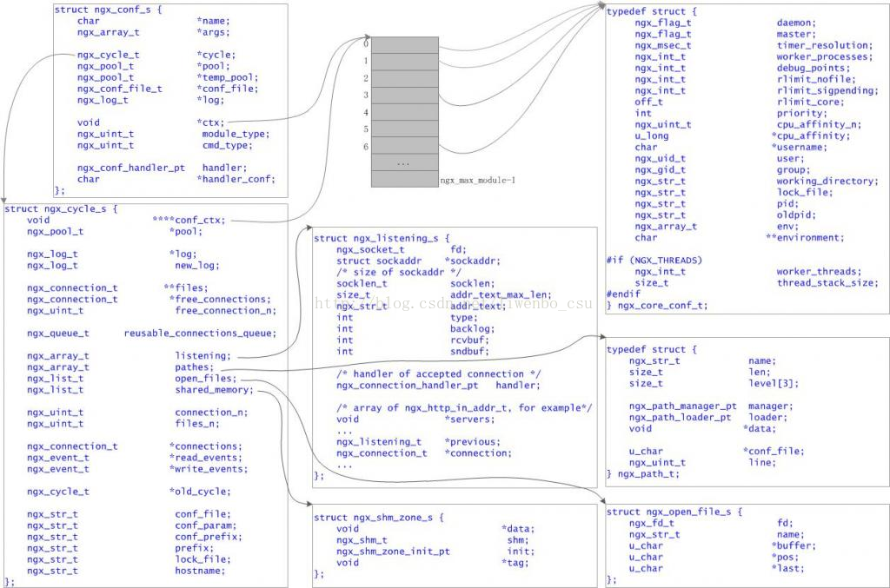890x588 pixels.
Task: Click the 'ngx_connection_handler_pt' type
Action: (408, 386)
